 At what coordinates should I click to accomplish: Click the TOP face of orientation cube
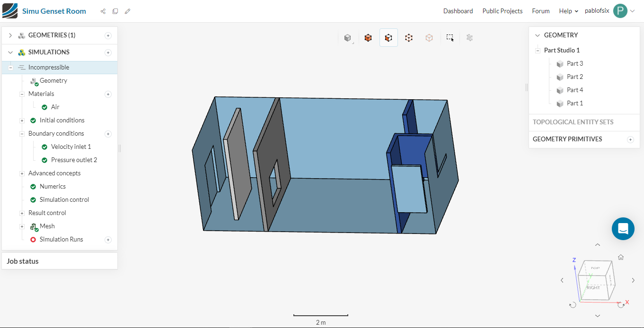click(x=594, y=268)
